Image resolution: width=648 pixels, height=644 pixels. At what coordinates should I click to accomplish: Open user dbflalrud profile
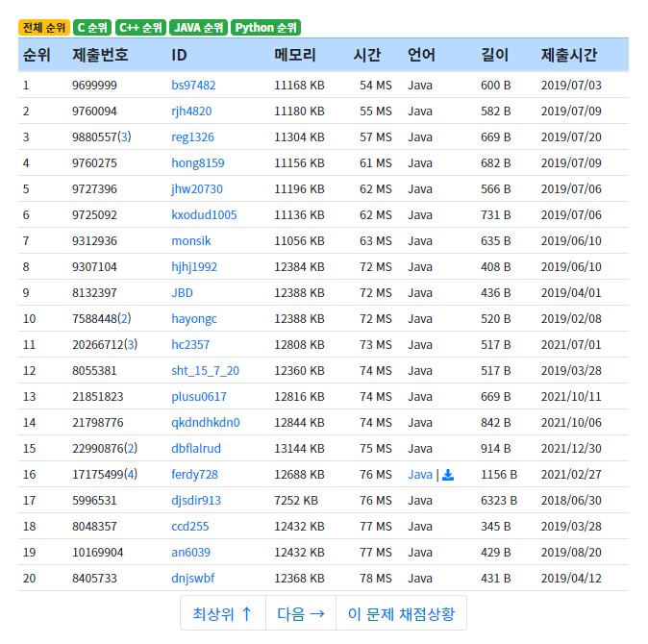pos(196,449)
